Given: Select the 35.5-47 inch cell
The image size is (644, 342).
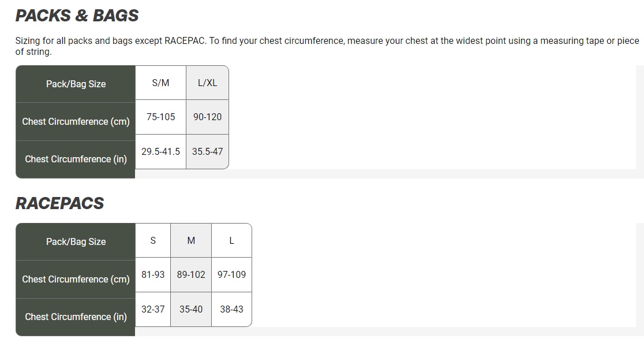Looking at the screenshot, I should 207,151.
